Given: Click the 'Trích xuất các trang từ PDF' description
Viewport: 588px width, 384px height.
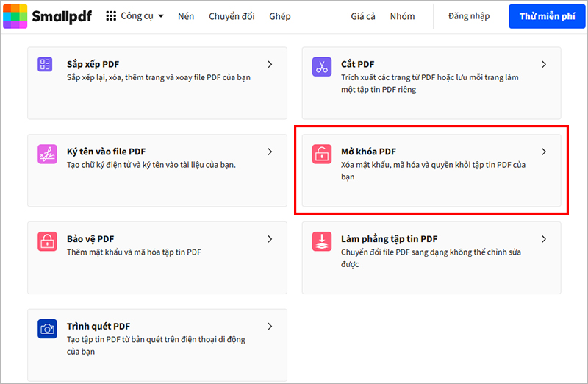Looking at the screenshot, I should (x=430, y=83).
